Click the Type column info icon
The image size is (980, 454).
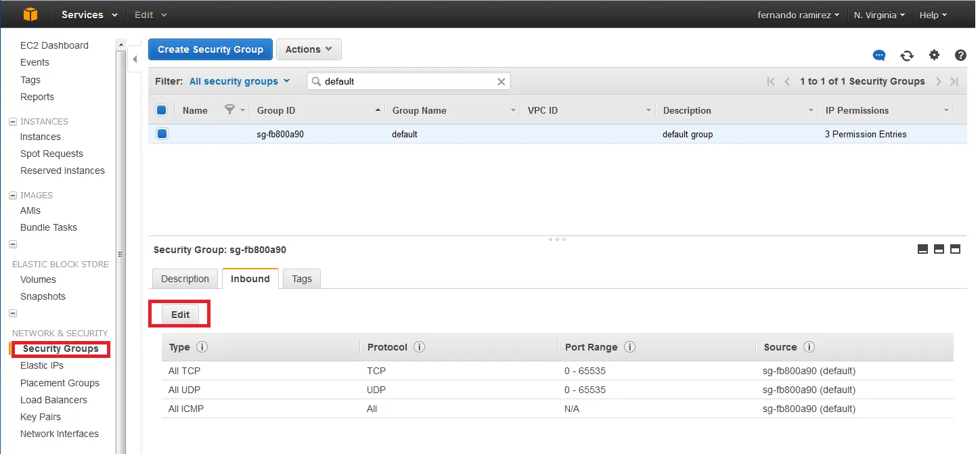tap(202, 347)
